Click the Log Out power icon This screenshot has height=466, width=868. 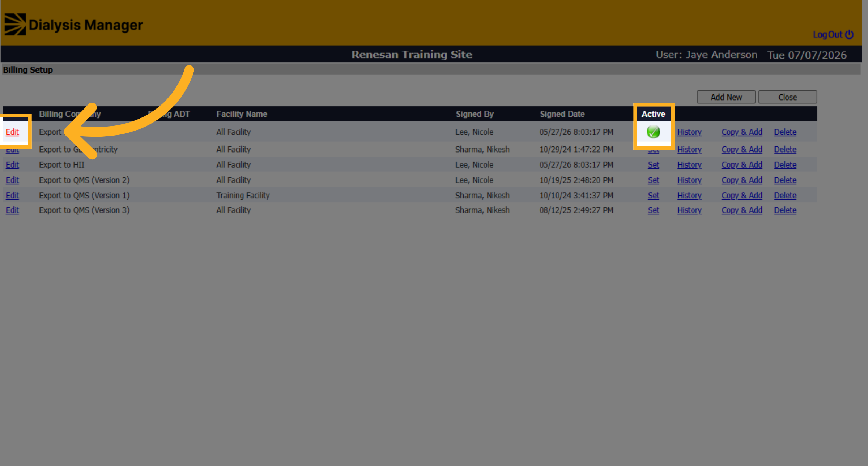[x=849, y=34]
